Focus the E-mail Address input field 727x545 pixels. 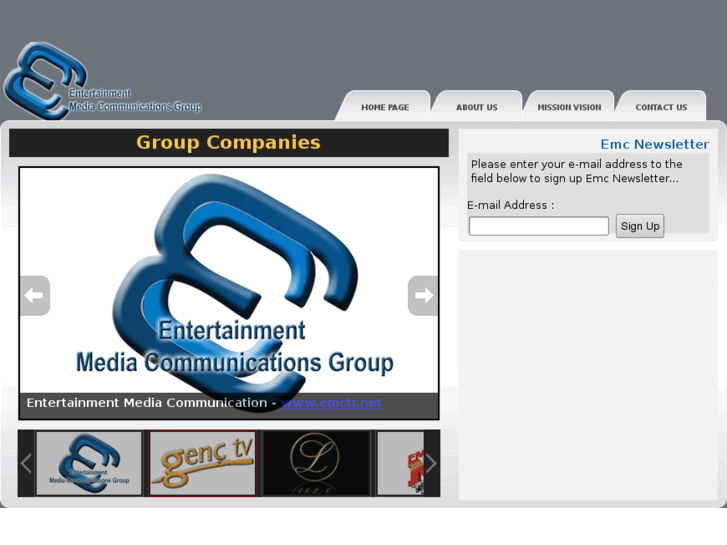click(539, 226)
